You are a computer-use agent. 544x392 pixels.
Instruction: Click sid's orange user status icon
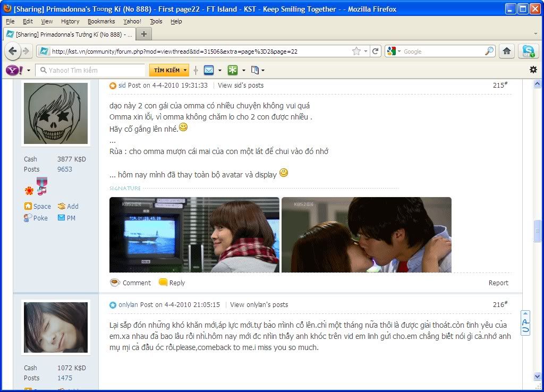(x=113, y=86)
